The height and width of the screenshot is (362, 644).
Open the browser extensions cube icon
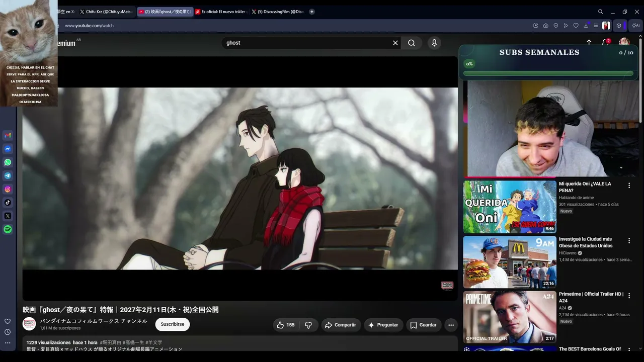619,26
